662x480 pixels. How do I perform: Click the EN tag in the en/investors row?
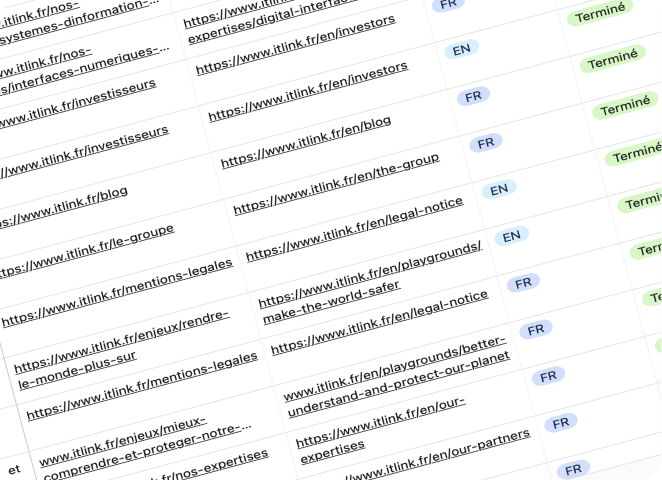[461, 49]
